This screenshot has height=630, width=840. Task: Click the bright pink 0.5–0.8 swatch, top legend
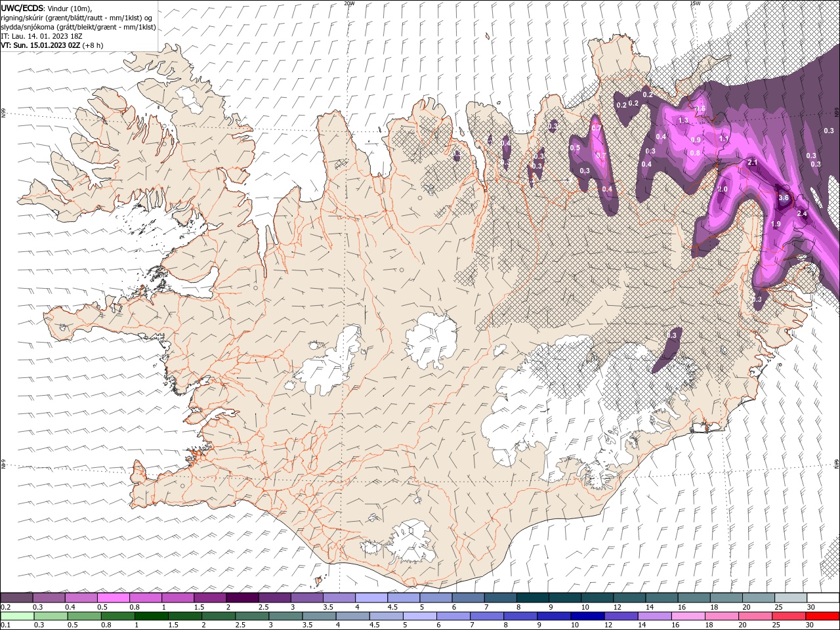(113, 598)
